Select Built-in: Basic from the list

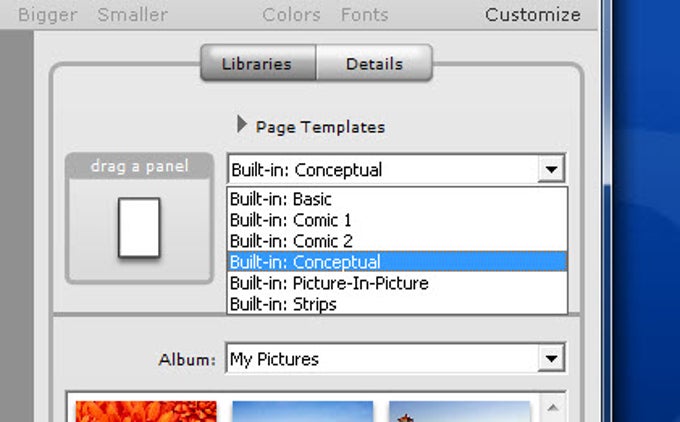click(397, 199)
